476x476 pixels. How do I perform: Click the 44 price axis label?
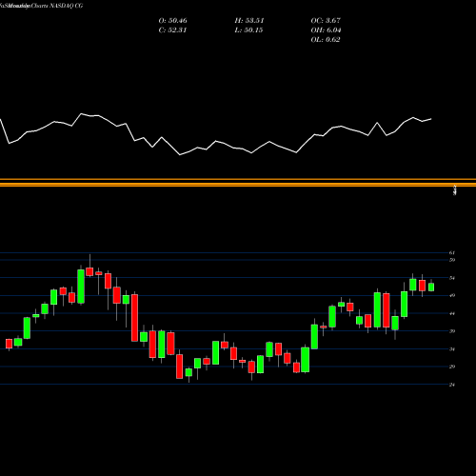click(452, 313)
